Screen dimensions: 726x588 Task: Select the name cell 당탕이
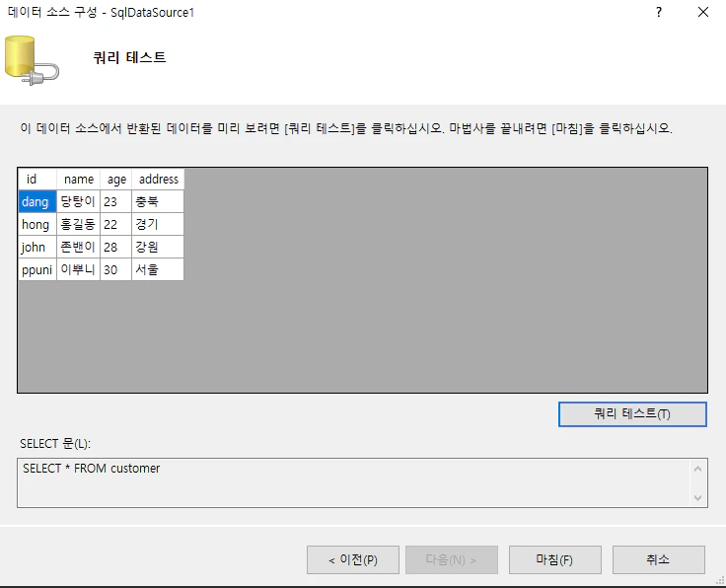[78, 201]
